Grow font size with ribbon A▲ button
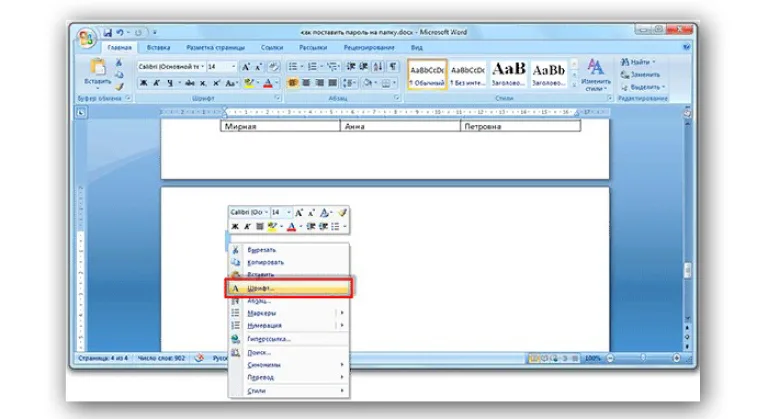 point(246,67)
